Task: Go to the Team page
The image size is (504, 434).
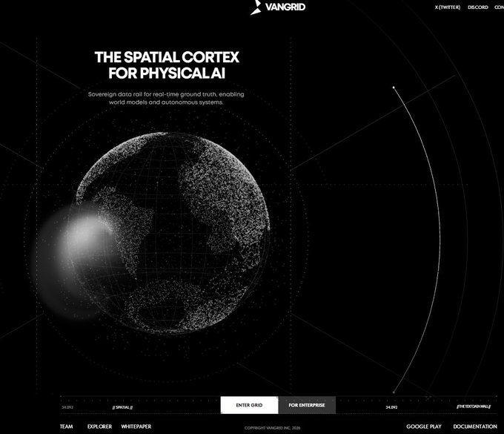Action: click(x=66, y=427)
